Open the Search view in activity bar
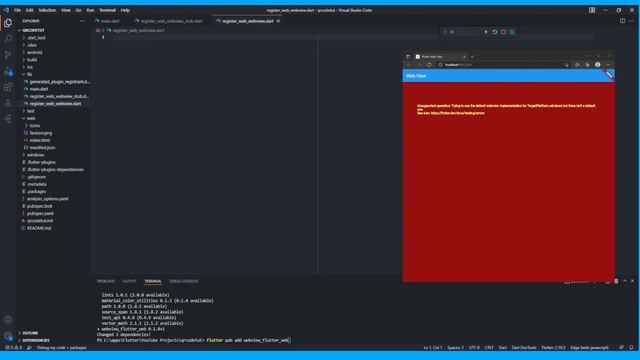Image resolution: width=640 pixels, height=360 pixels. pos(8,39)
